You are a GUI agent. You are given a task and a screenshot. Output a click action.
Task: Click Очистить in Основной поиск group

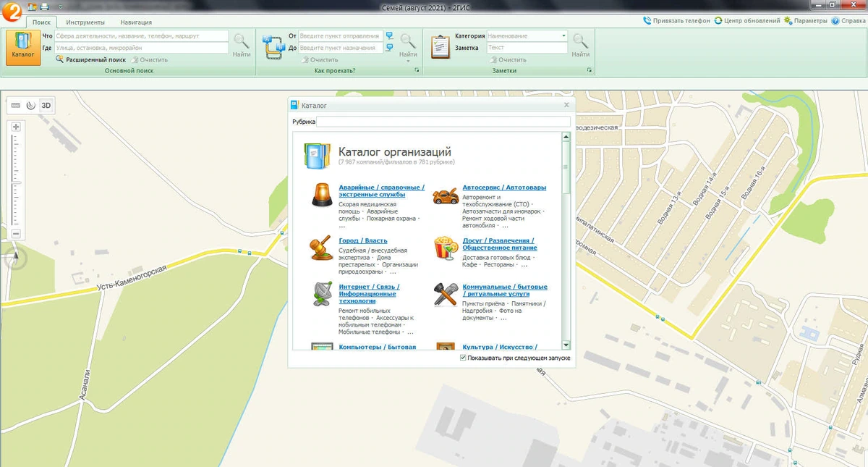pos(149,59)
